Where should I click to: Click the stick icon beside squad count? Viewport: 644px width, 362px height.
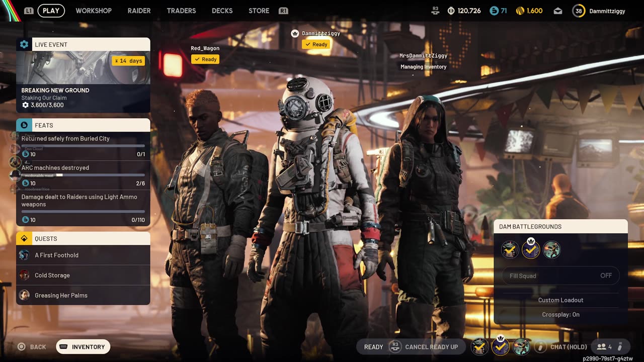pos(619,347)
